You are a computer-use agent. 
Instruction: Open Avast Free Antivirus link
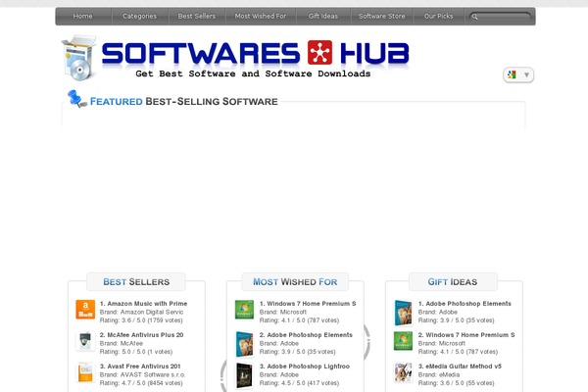click(140, 367)
